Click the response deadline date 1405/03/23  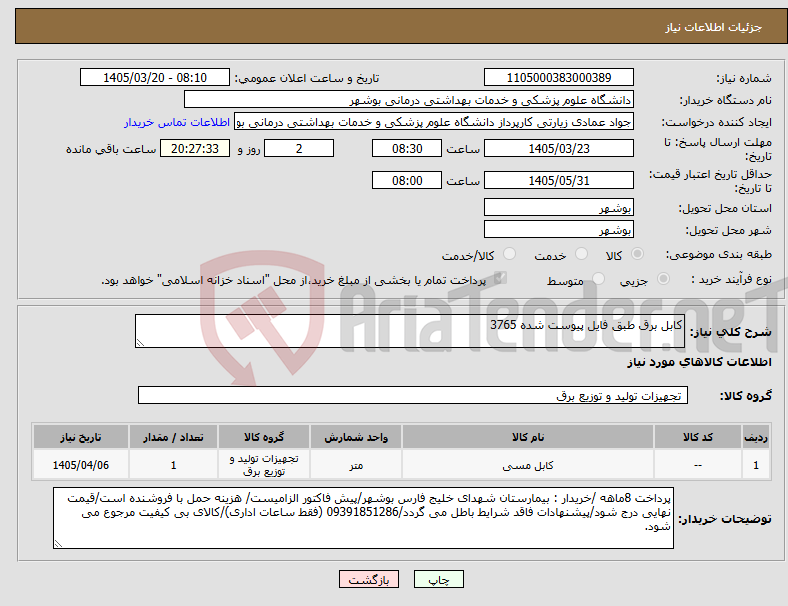pos(558,148)
